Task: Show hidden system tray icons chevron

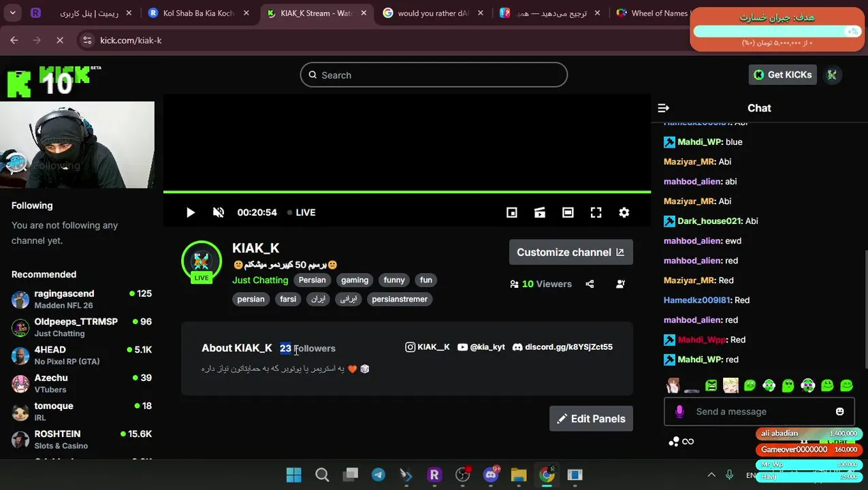Action: [711, 475]
